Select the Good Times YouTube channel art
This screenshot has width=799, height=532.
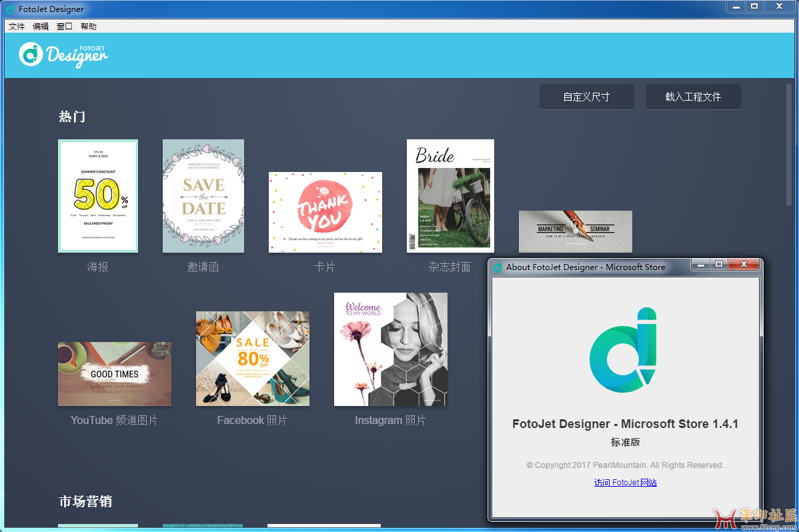pyautogui.click(x=115, y=374)
